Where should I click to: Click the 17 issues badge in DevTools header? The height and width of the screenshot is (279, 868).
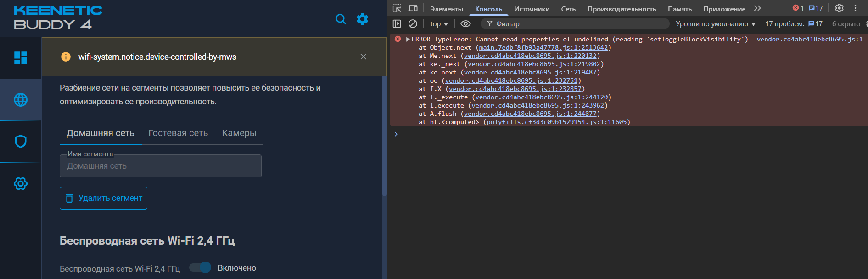816,8
